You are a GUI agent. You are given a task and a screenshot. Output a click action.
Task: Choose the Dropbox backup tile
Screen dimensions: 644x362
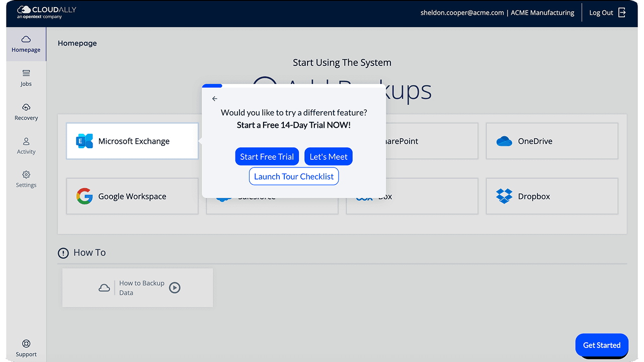(551, 197)
